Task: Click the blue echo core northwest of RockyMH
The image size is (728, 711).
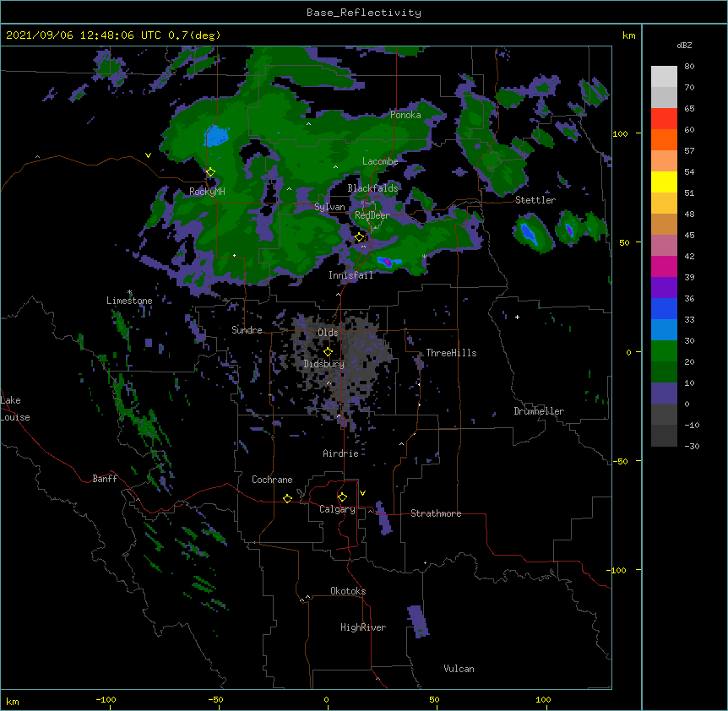Action: [216, 136]
